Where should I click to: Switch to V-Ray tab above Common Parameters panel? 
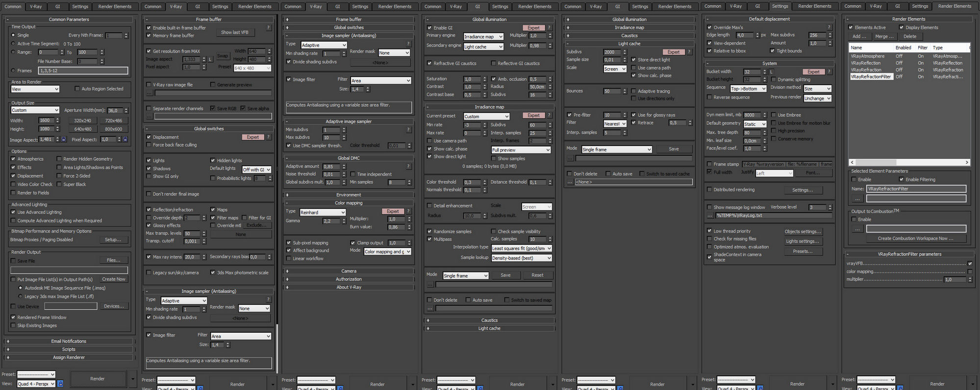(36, 6)
